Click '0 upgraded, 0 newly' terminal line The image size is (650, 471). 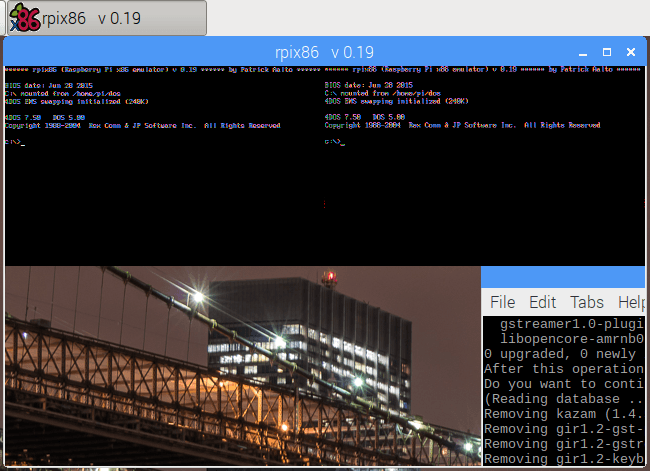(560, 354)
